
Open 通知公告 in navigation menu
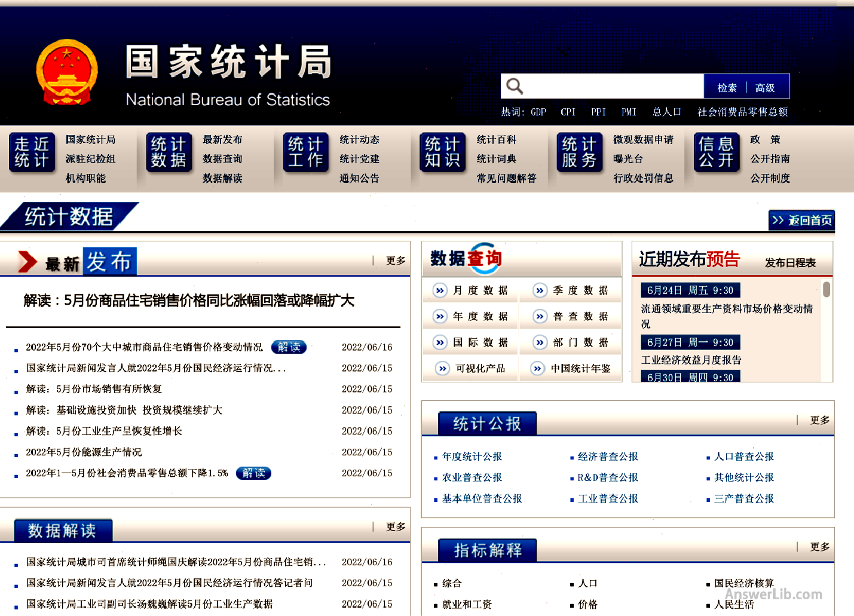pyautogui.click(x=359, y=178)
